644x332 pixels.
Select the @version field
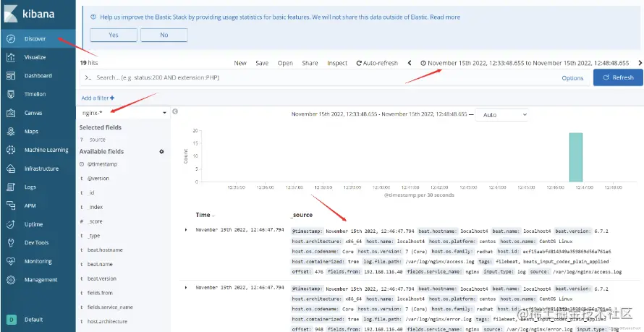[98, 179]
